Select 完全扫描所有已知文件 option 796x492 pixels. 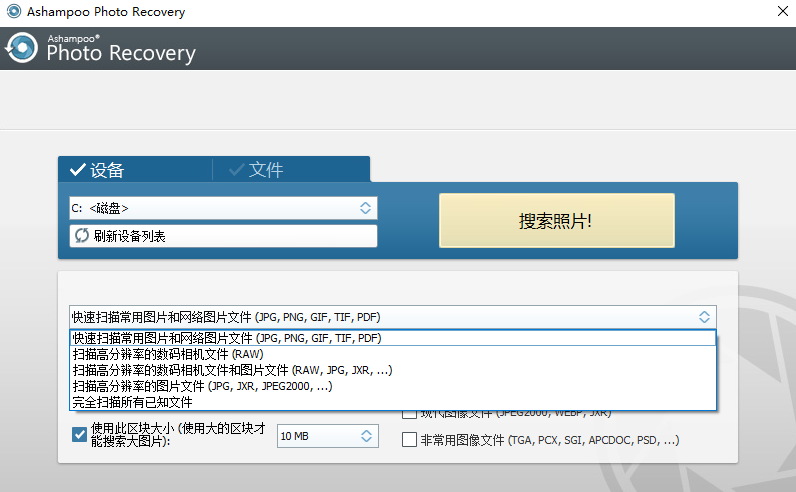pos(392,402)
